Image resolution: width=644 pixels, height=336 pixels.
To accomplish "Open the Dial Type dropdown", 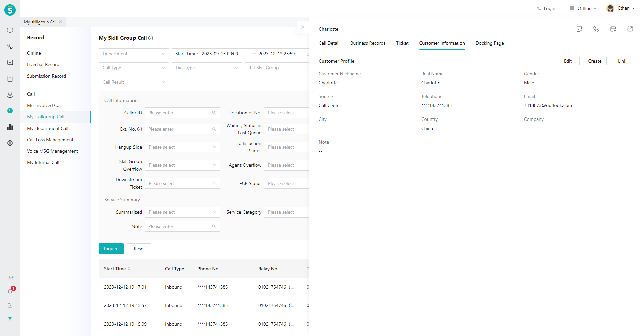I will point(207,68).
